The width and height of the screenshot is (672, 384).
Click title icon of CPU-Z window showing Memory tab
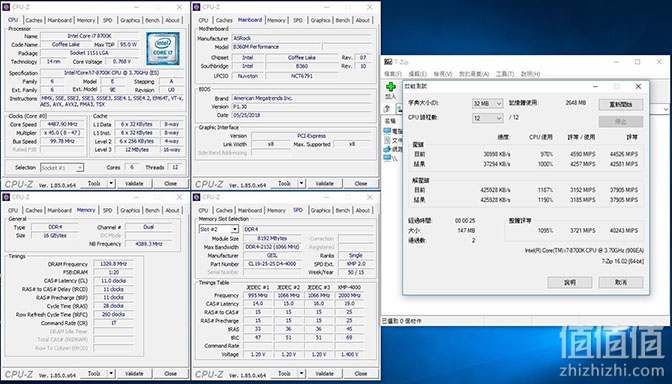pyautogui.click(x=6, y=197)
